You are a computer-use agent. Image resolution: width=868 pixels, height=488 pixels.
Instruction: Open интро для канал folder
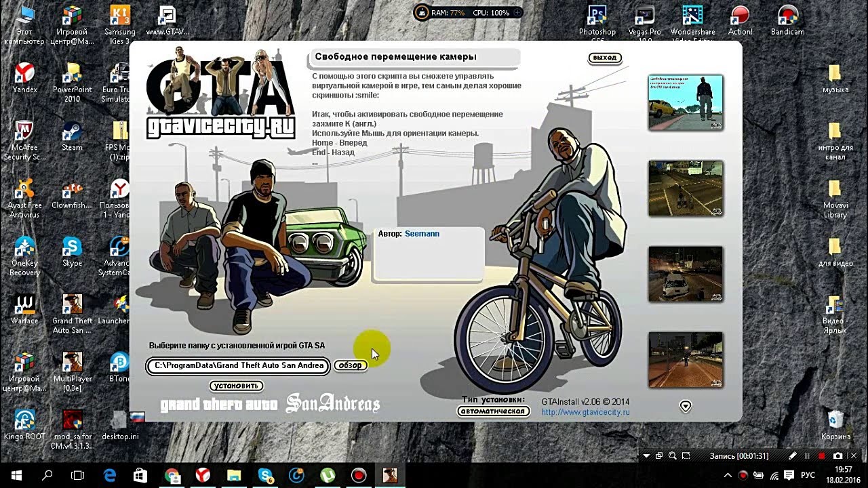click(835, 141)
